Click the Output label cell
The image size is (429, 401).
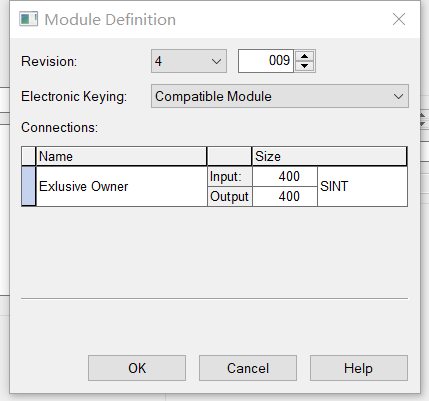(230, 196)
